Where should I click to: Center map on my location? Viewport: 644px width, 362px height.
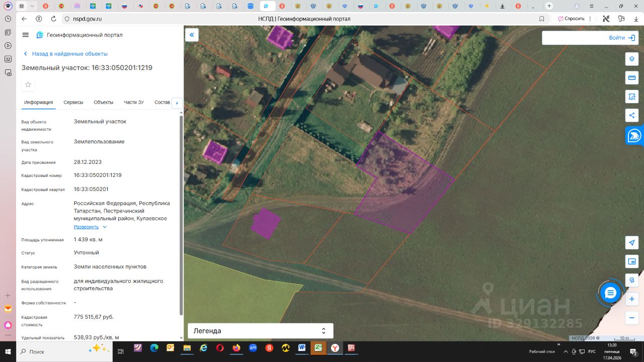click(x=631, y=243)
